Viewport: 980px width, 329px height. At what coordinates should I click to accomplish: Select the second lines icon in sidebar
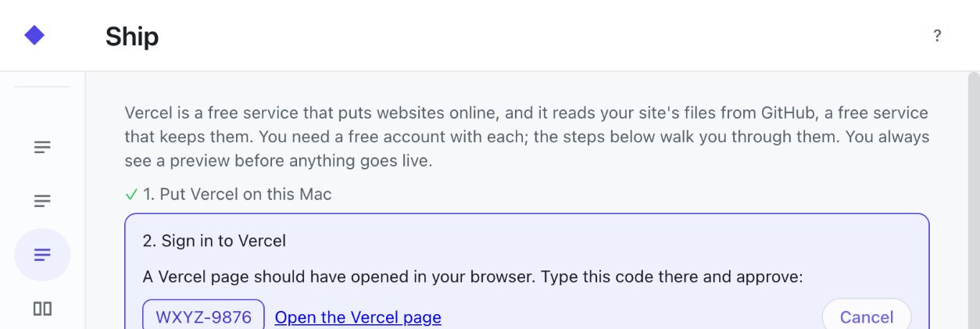pos(42,201)
